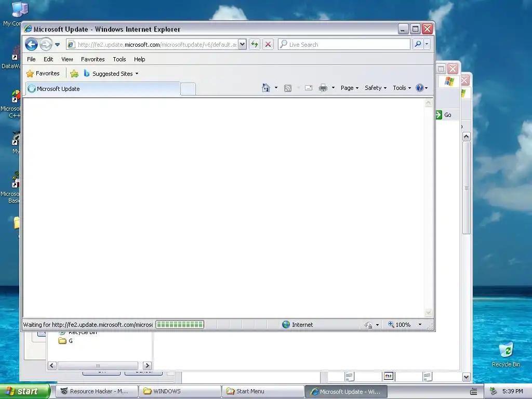Click the Print icon
This screenshot has width=532, height=399.
click(323, 88)
